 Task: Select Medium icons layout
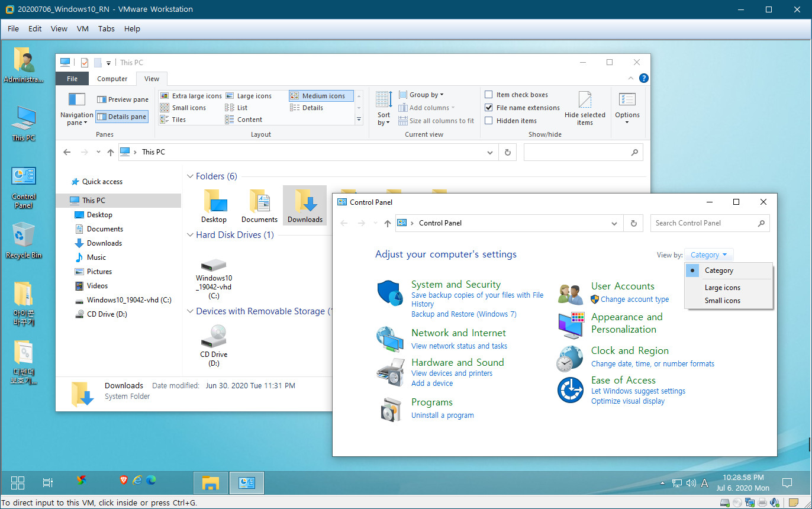321,96
